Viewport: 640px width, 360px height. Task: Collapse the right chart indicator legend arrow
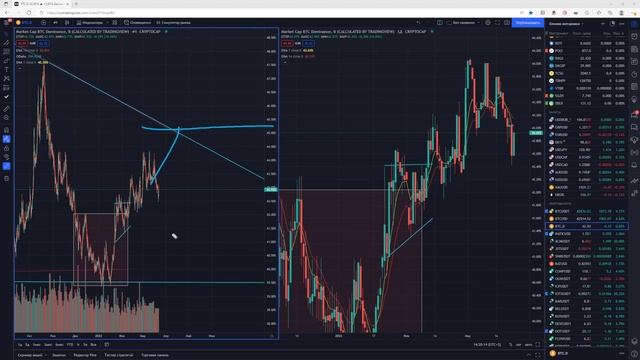[x=285, y=62]
